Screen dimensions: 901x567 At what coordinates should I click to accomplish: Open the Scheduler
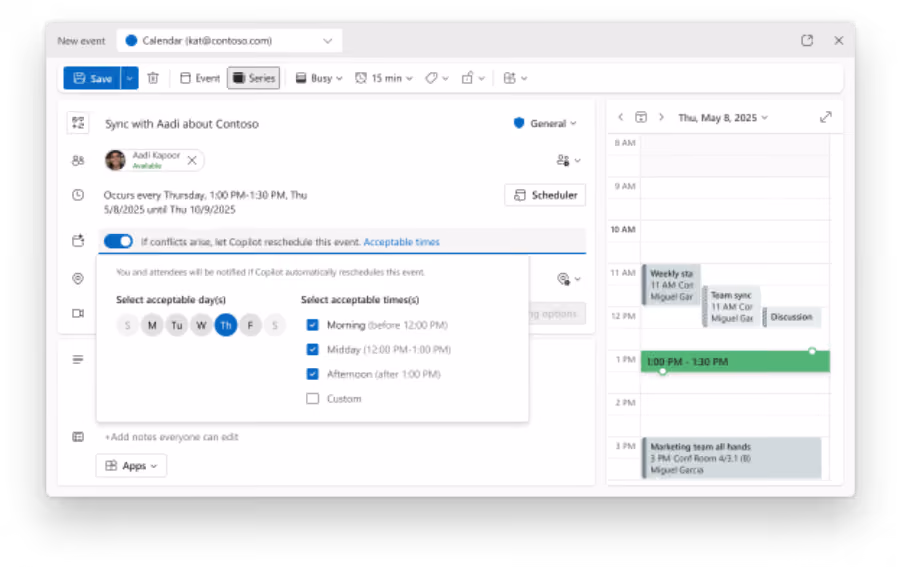[545, 195]
